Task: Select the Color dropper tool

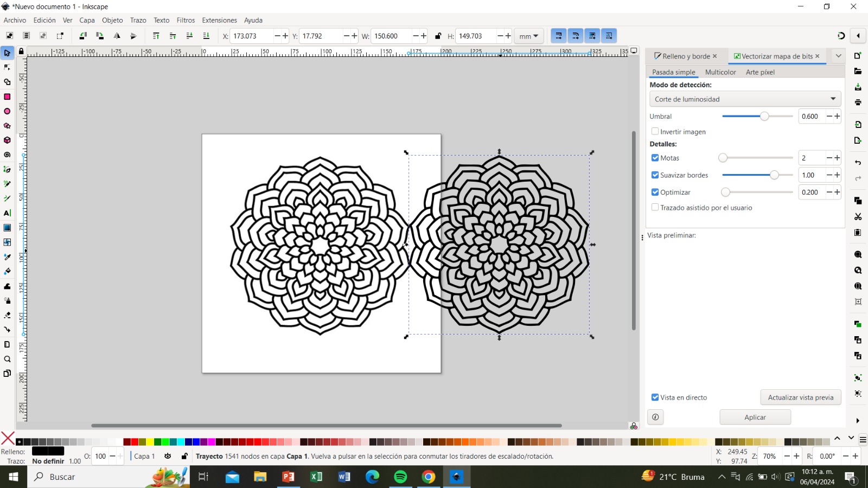Action: pyautogui.click(x=7, y=256)
